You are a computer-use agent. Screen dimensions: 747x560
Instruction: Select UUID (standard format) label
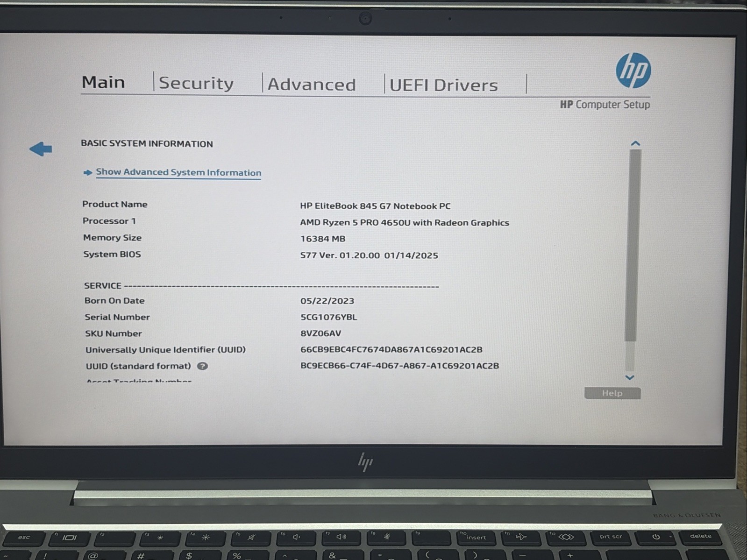(138, 366)
